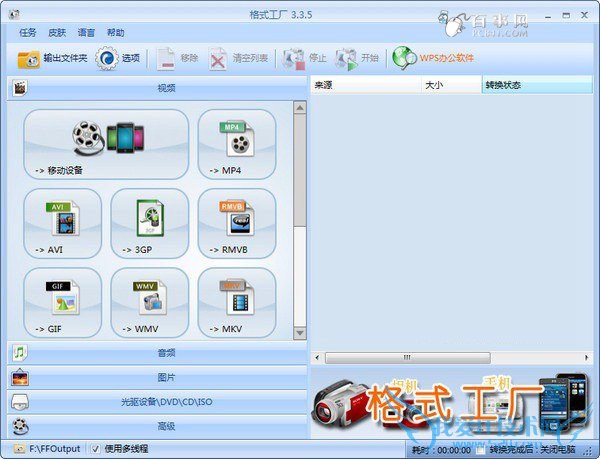The width and height of the screenshot is (600, 459).
Task: Expand the 音频 category
Action: tap(157, 353)
